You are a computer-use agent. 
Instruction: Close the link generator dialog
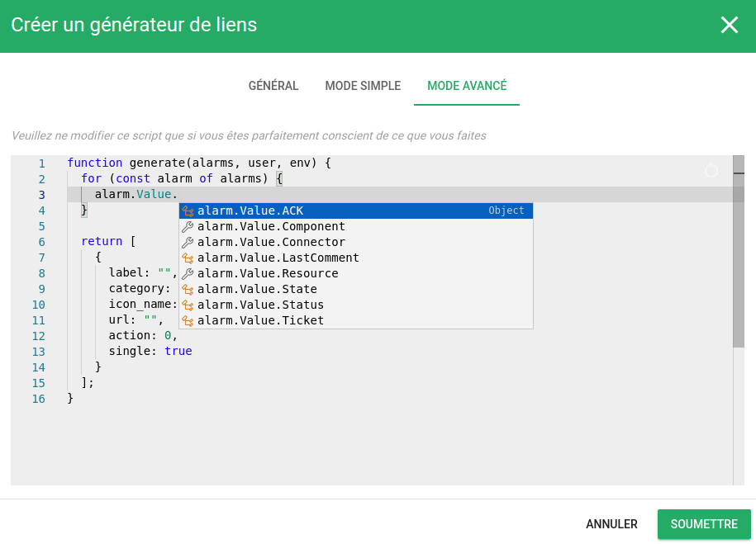pyautogui.click(x=729, y=25)
